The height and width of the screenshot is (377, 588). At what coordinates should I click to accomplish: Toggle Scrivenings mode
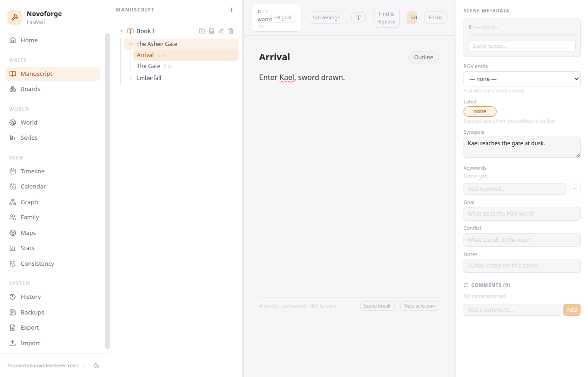[x=326, y=17]
